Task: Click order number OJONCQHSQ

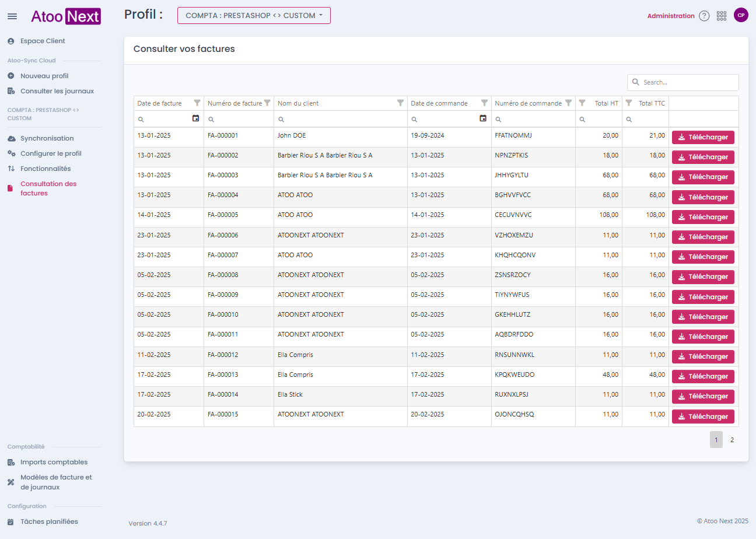Action: (514, 414)
